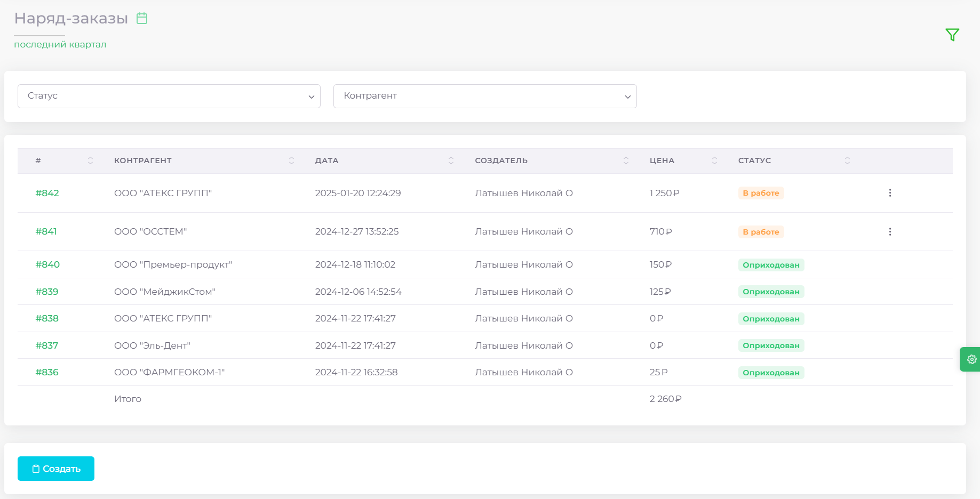
Task: Open order #836
Action: coord(47,372)
